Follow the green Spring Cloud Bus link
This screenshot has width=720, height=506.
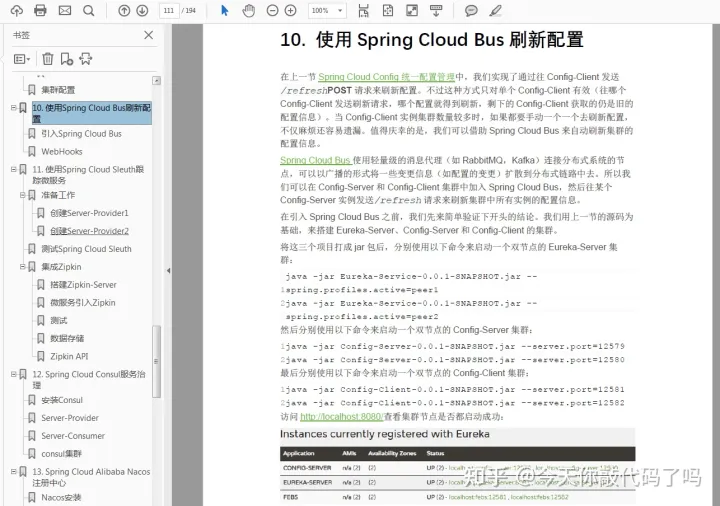click(315, 160)
